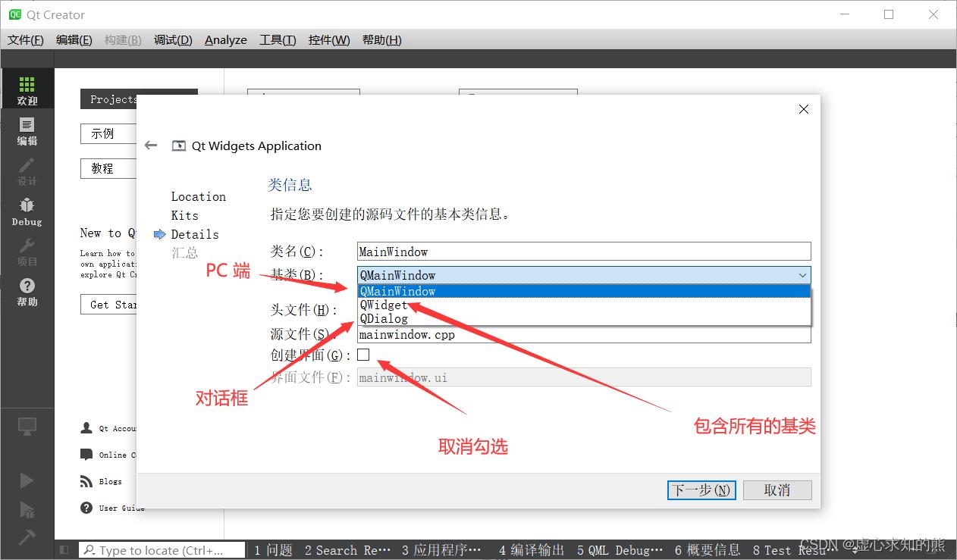Viewport: 957px width, 560px height.
Task: Click the Get Started button
Action: (109, 305)
